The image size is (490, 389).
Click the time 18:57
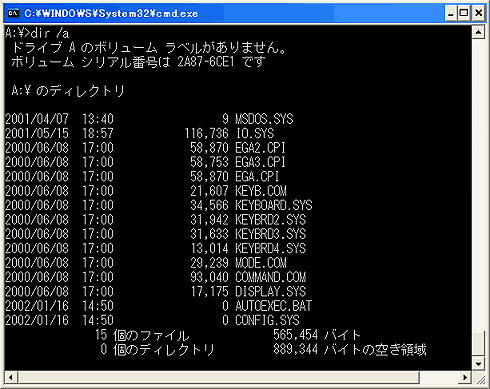pos(98,133)
